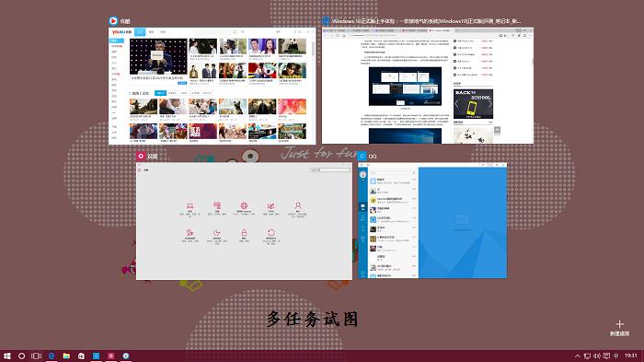Open the Windows Start menu
The width and height of the screenshot is (644, 362).
(7, 356)
